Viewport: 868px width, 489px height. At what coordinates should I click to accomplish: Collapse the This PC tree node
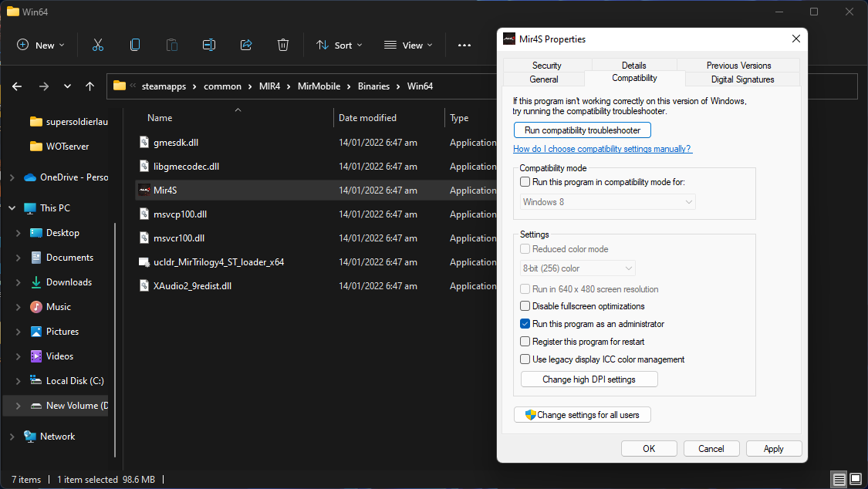point(12,208)
